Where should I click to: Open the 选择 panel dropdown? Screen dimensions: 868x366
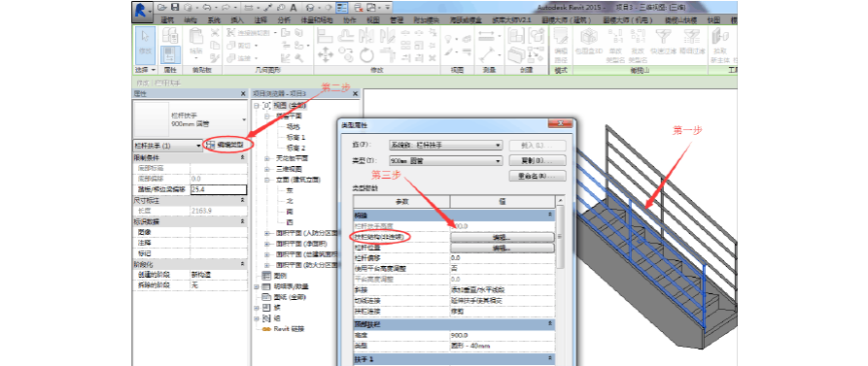[146, 71]
